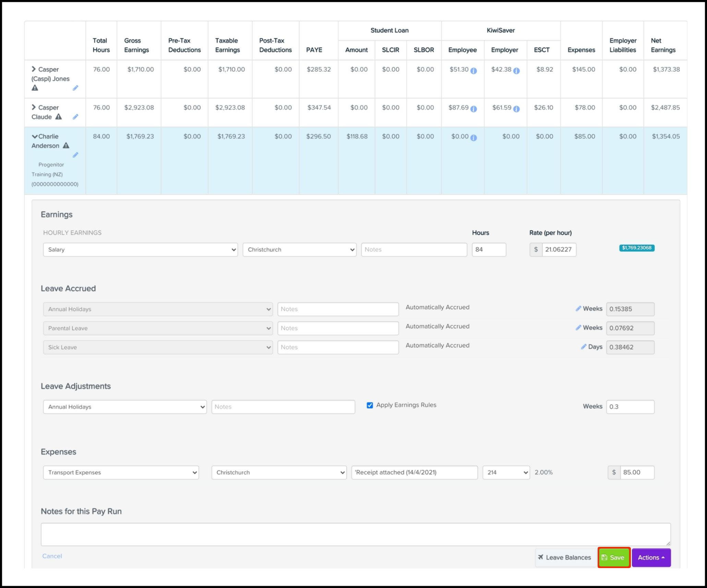
Task: Click edit pencil for Casper (Caspi) Jones
Action: [x=75, y=88]
